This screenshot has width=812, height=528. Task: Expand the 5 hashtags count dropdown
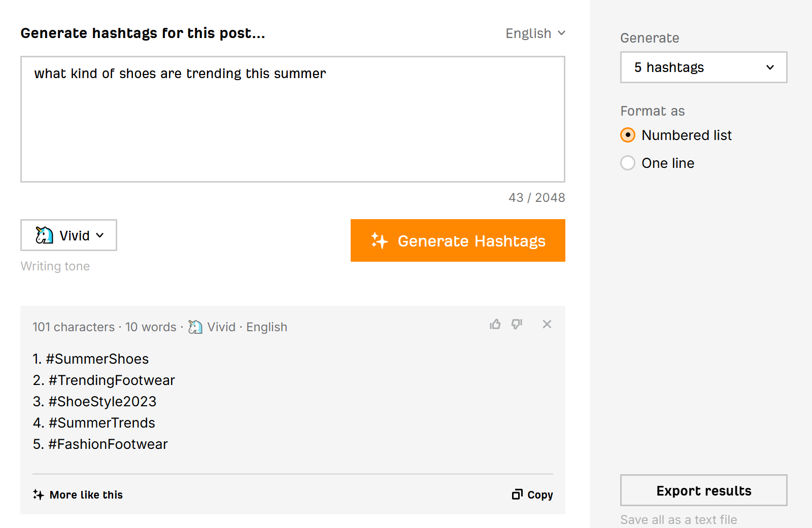[703, 67]
